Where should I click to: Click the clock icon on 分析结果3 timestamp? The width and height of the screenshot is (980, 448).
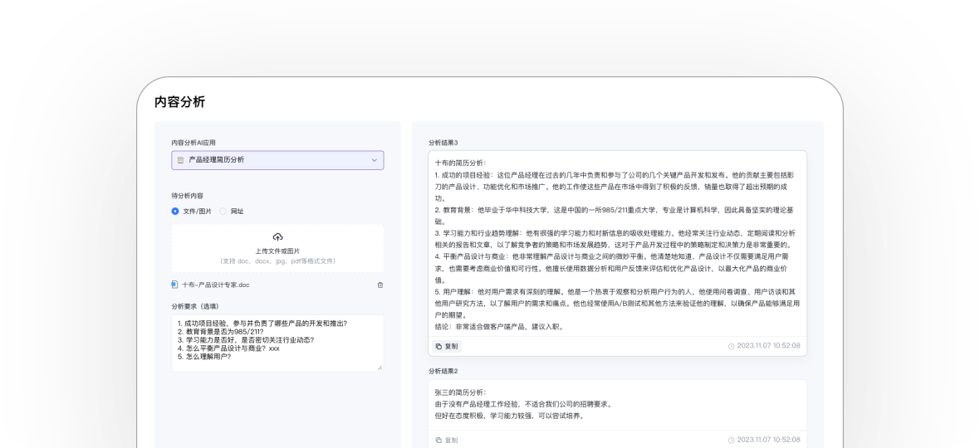click(x=731, y=346)
